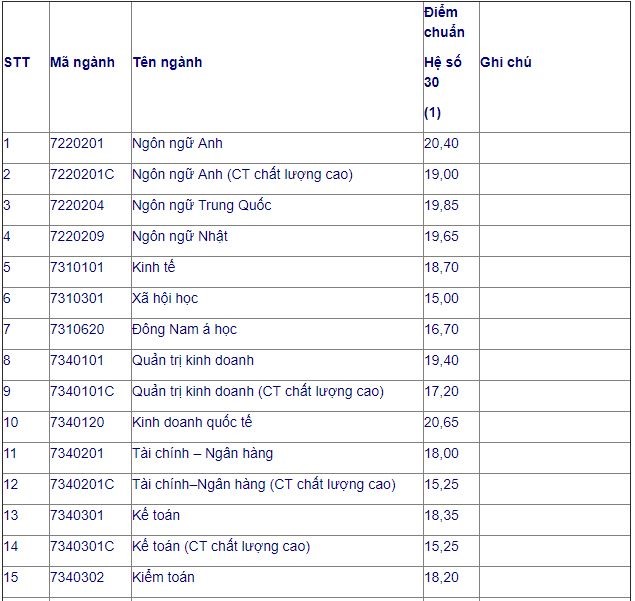Select 'Đông Nam á học' major
The height and width of the screenshot is (601, 635).
(184, 329)
